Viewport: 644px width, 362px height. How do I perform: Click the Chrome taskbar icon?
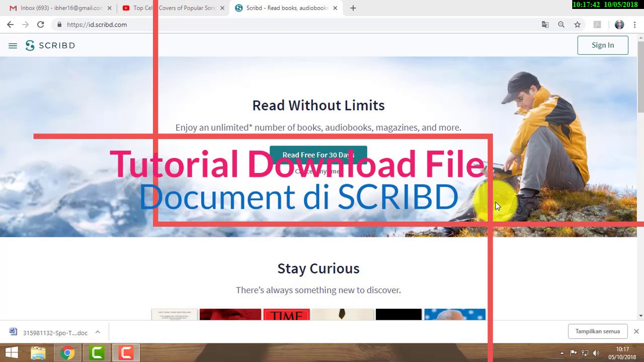pos(67,353)
